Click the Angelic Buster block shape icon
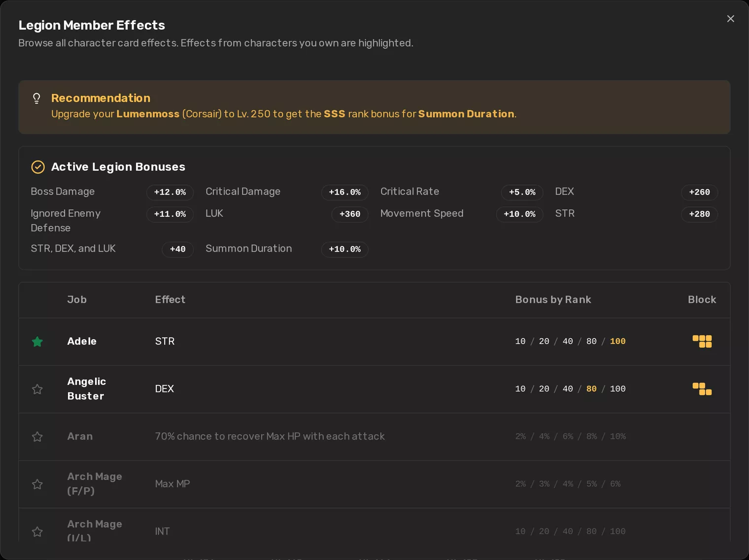This screenshot has height=560, width=749. click(x=702, y=389)
